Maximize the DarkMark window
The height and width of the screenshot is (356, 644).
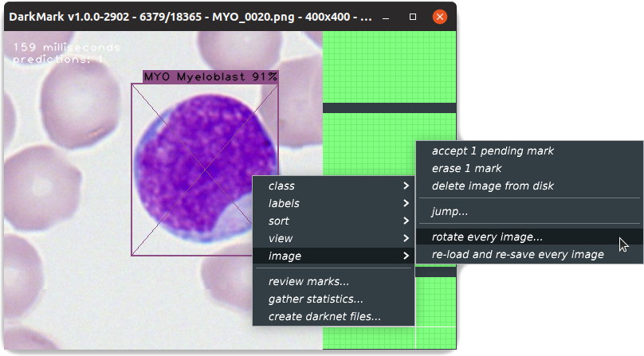point(413,17)
